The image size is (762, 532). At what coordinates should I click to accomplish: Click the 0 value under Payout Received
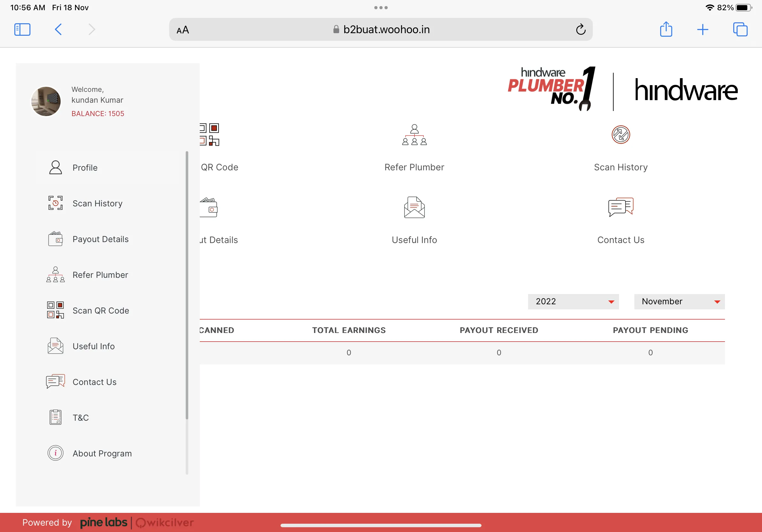pyautogui.click(x=499, y=352)
